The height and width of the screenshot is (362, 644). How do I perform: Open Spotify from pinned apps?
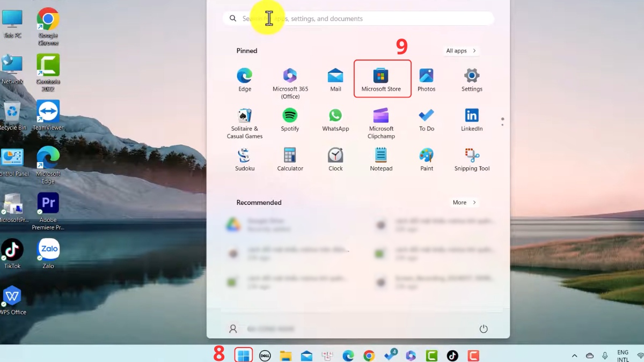pyautogui.click(x=290, y=120)
